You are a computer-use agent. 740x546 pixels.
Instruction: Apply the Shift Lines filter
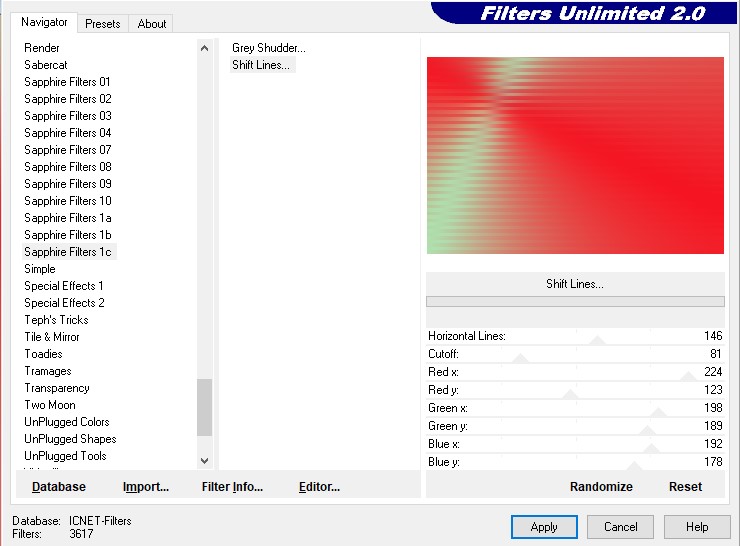pyautogui.click(x=544, y=527)
